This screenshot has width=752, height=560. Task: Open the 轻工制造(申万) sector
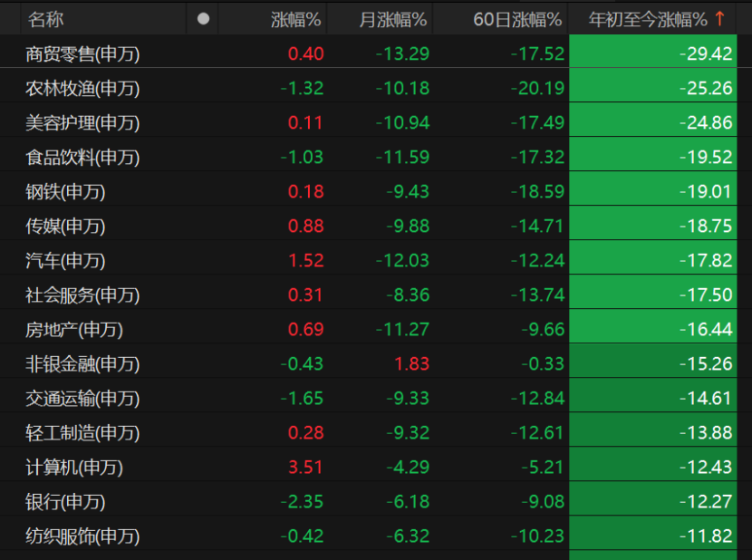click(82, 433)
